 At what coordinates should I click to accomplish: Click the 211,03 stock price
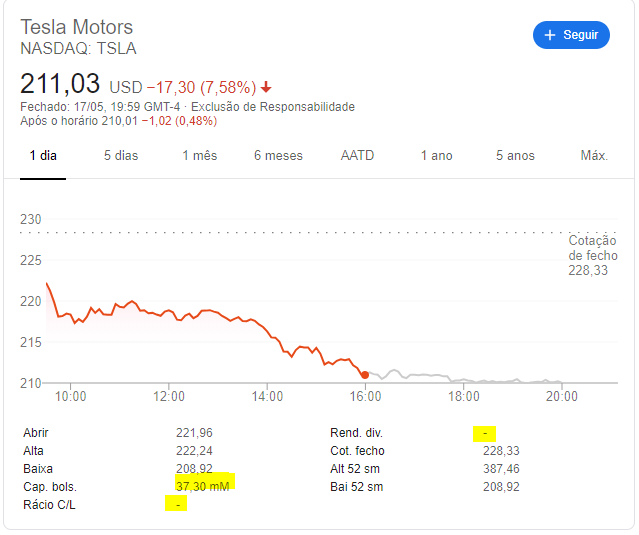[x=61, y=84]
